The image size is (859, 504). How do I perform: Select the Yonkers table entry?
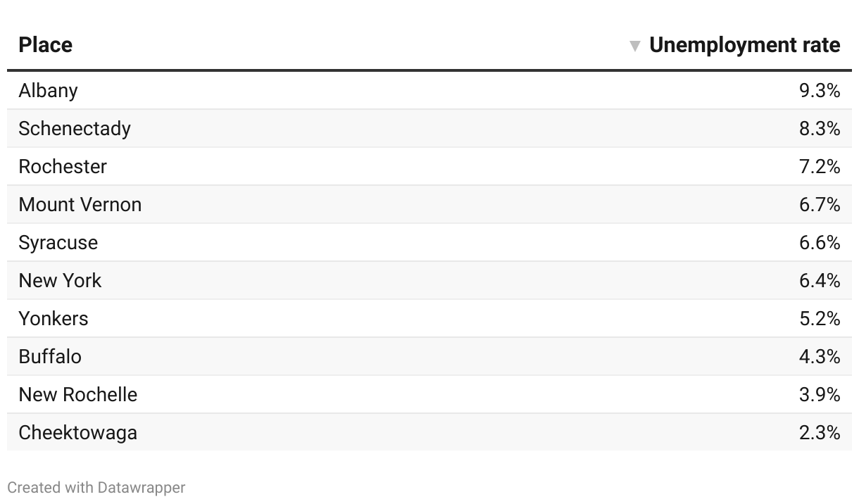point(54,319)
